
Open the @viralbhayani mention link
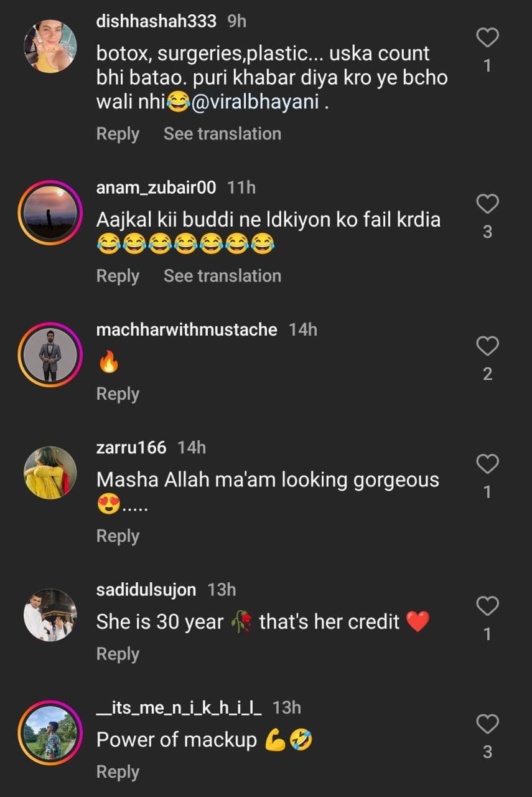[255, 103]
